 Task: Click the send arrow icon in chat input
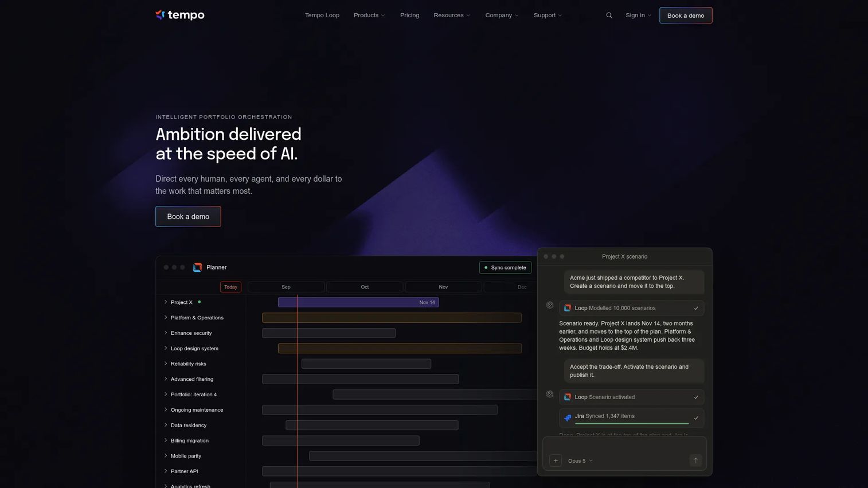695,460
